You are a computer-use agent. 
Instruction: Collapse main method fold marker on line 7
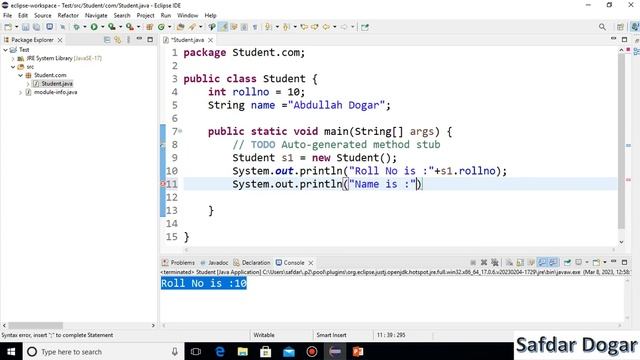[180, 131]
